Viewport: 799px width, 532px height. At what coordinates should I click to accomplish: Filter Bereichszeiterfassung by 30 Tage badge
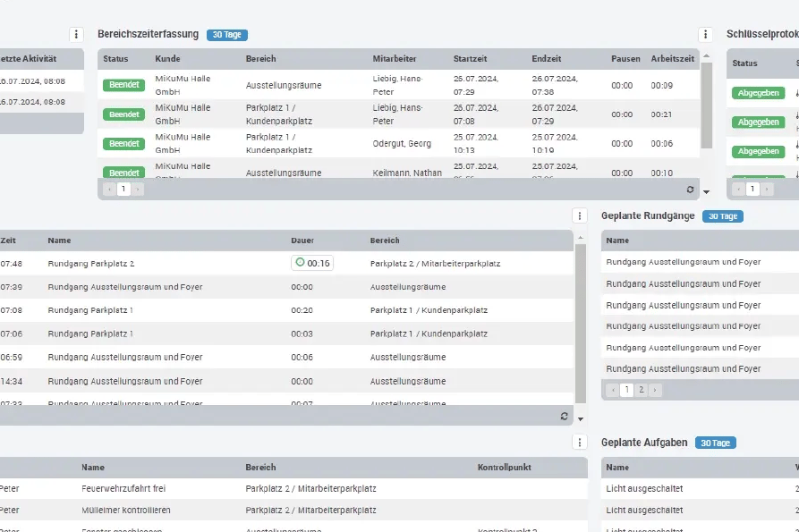click(x=226, y=35)
